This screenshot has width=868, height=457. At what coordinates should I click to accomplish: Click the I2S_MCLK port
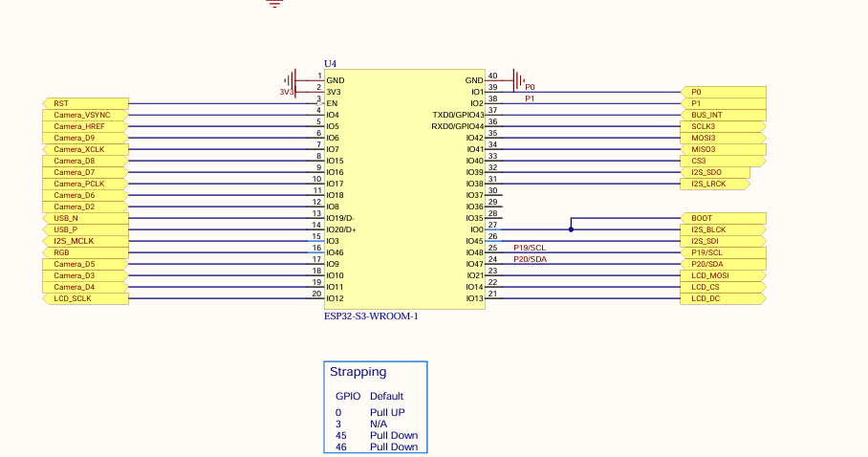click(86, 241)
